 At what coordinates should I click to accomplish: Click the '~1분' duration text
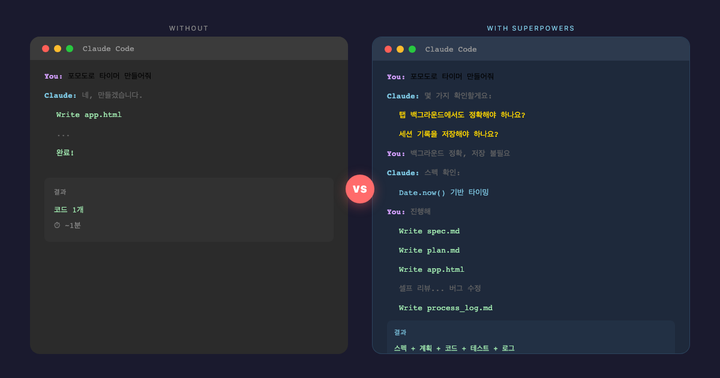pyautogui.click(x=73, y=225)
